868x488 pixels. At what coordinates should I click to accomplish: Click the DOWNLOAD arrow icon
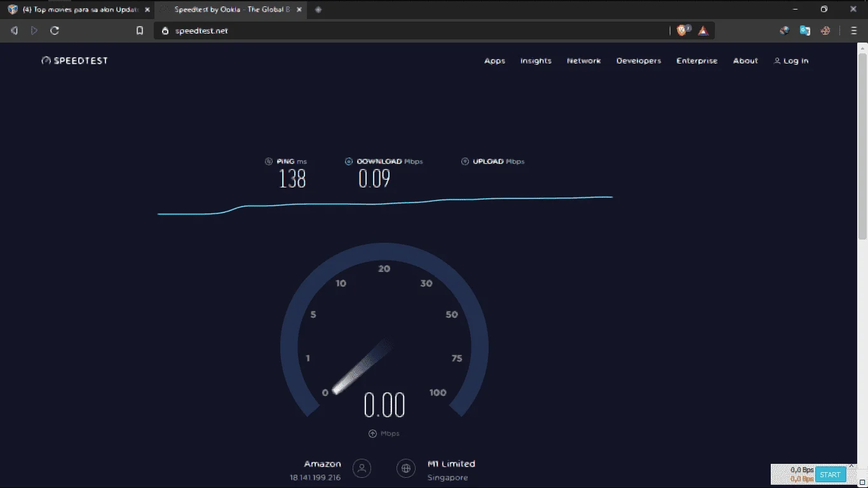coord(349,161)
